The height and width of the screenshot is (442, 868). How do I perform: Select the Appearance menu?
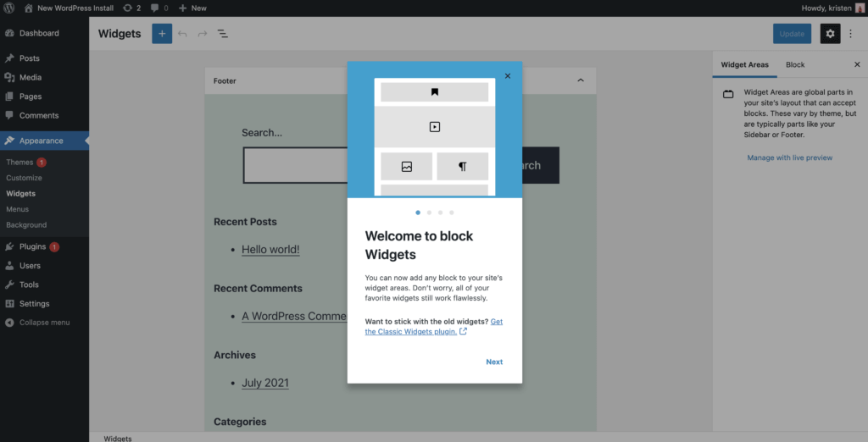(44, 141)
